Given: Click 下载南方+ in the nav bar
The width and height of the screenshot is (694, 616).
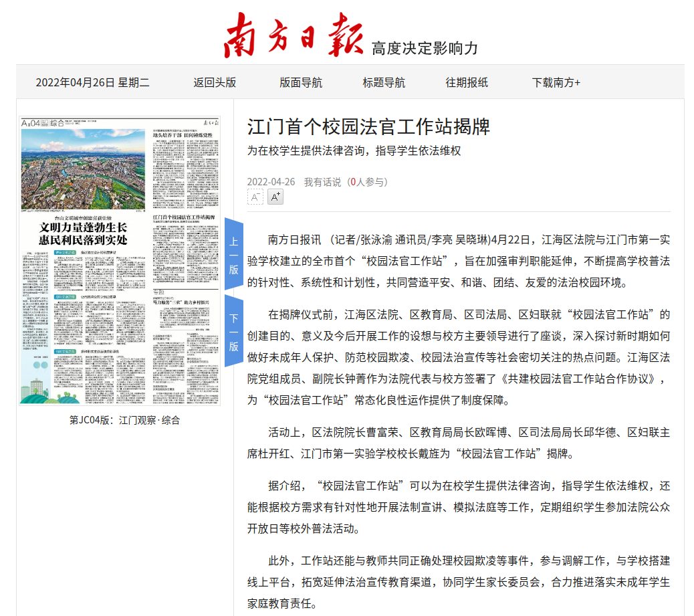Looking at the screenshot, I should (x=556, y=82).
